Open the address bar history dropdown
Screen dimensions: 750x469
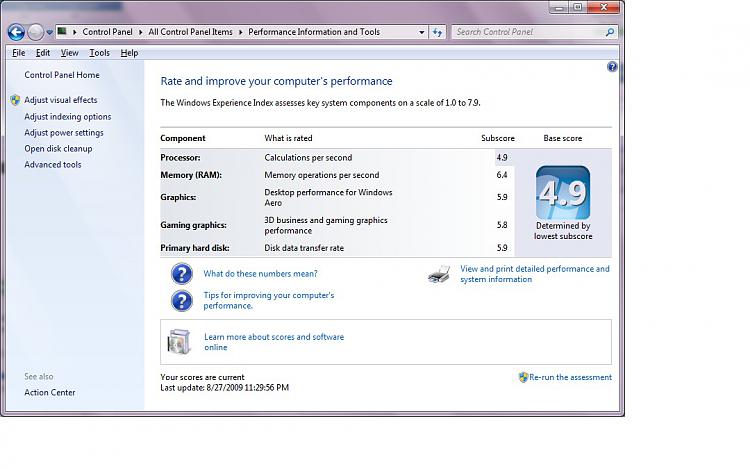coord(421,32)
